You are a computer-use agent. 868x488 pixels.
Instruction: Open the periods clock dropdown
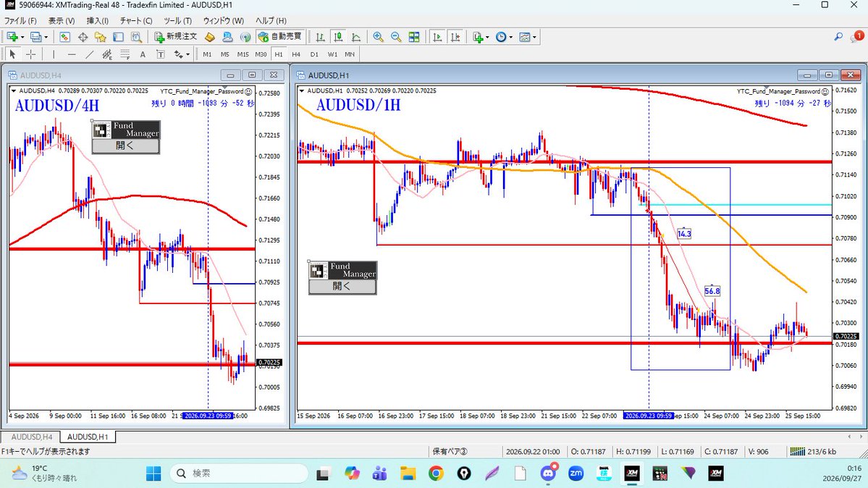point(510,37)
